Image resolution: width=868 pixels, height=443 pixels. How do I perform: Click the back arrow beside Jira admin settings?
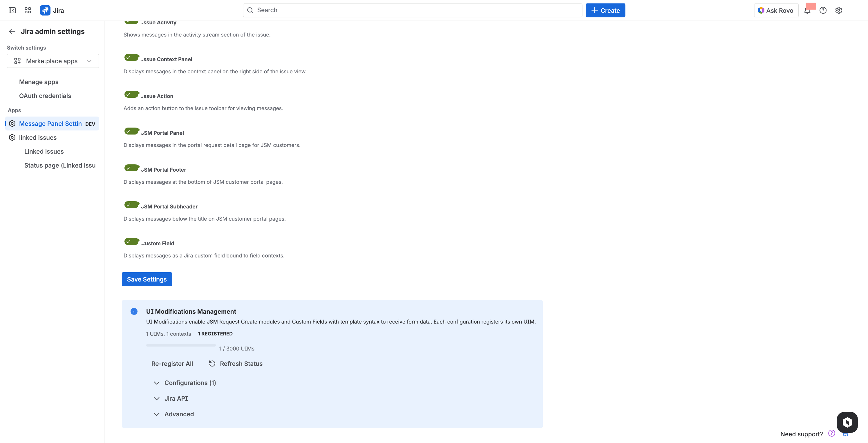[x=12, y=31]
